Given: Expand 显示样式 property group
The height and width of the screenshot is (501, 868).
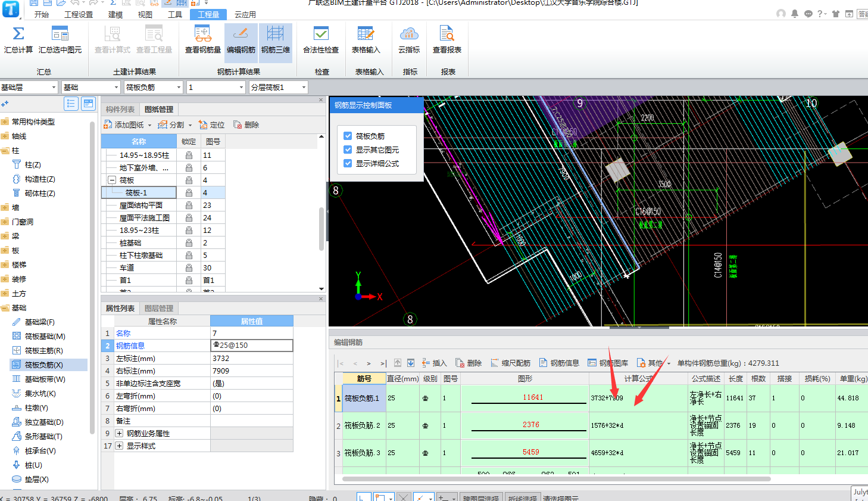Looking at the screenshot, I should 119,446.
